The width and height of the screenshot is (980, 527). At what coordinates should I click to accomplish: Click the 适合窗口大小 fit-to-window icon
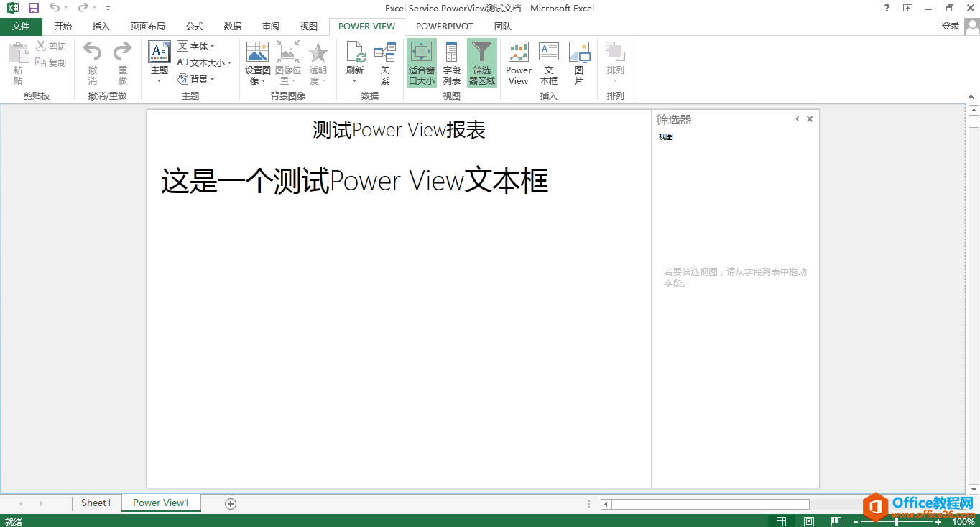tap(421, 62)
